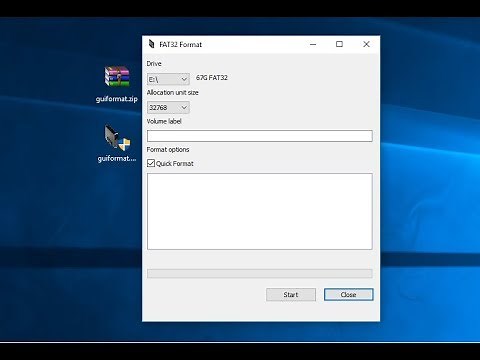Click the '67G FAT32' drive info text
The width and height of the screenshot is (480, 360).
click(212, 78)
